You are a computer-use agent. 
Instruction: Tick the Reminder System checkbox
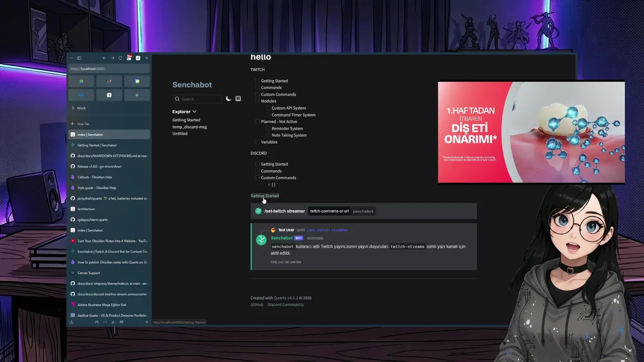[x=268, y=128]
